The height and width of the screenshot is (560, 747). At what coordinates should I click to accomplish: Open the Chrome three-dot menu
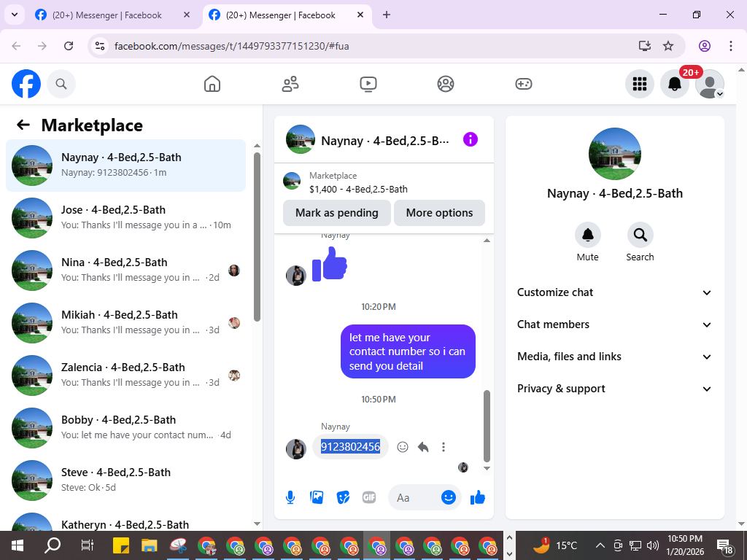click(x=731, y=46)
